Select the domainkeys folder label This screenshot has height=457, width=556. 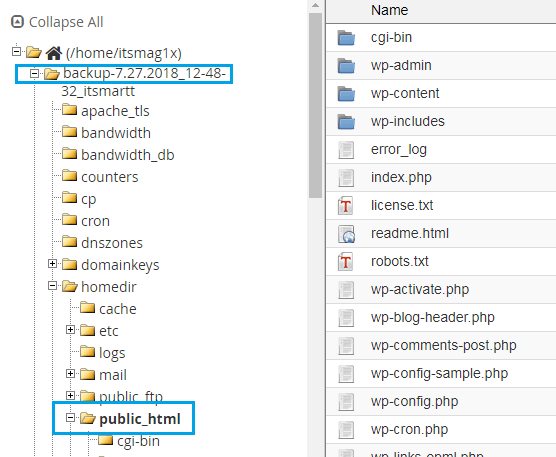120,265
